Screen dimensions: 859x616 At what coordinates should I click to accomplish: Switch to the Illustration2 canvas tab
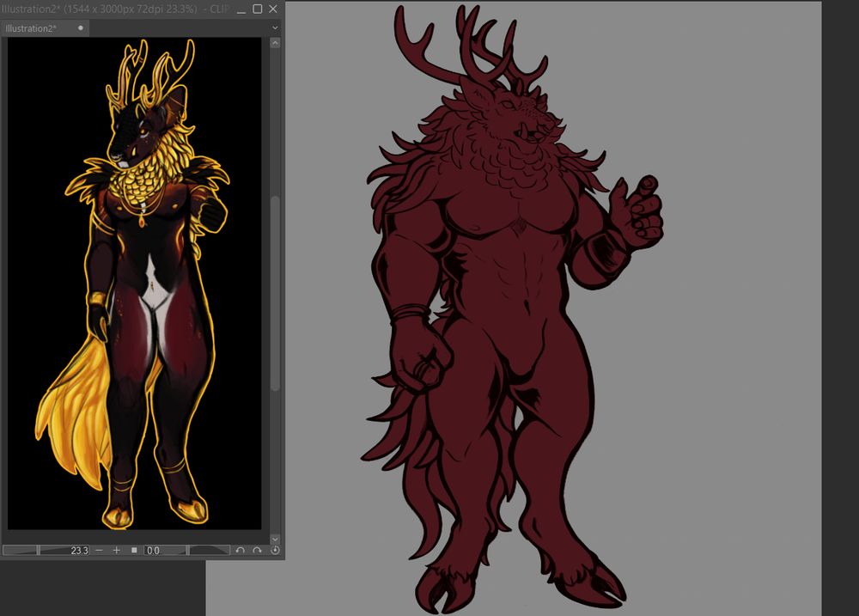pos(45,28)
